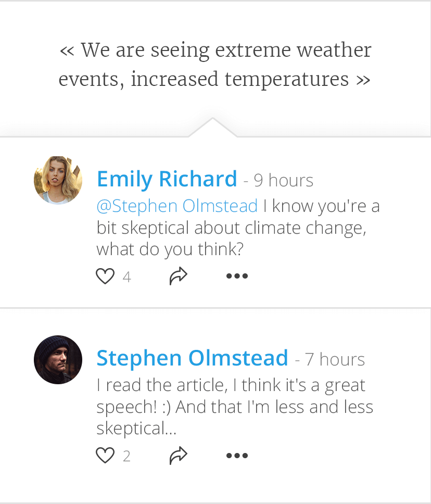Like Emily Richard's comment with heart icon
The image size is (431, 504).
point(105,276)
